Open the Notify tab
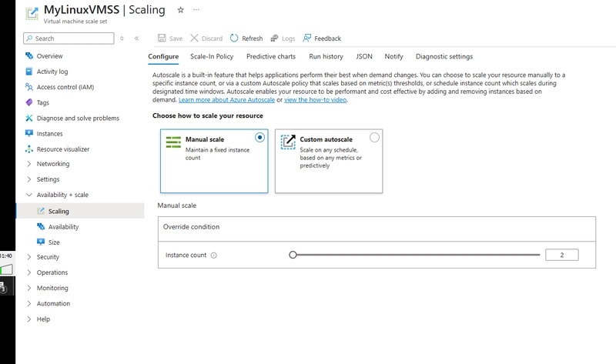 (x=394, y=56)
